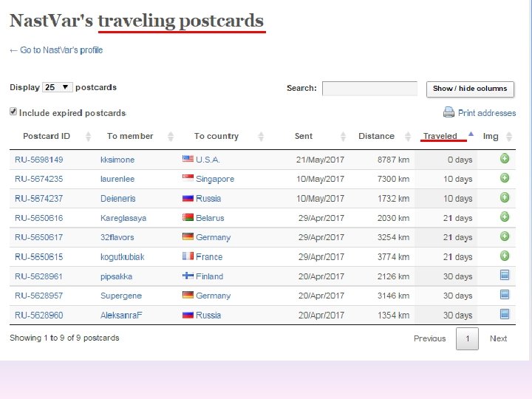Go to Next page of postcards
This screenshot has height=399, width=532.
[498, 338]
